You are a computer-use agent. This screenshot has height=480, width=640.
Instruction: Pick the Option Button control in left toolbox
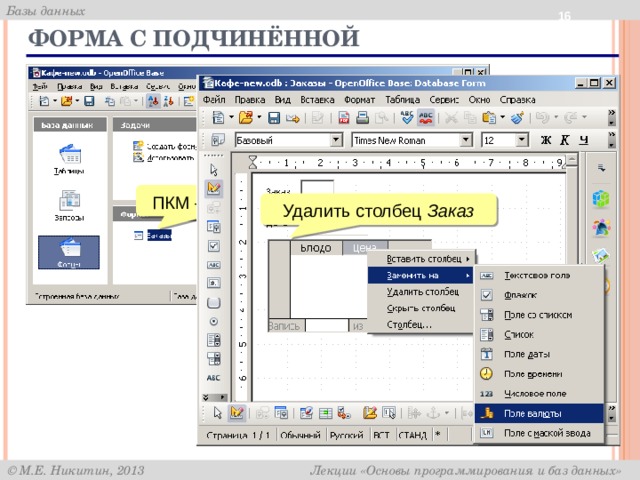point(214,322)
